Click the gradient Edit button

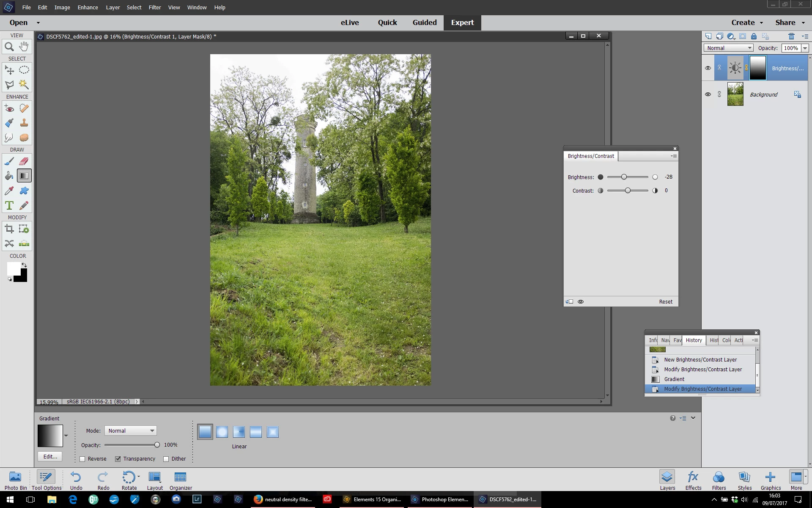(x=50, y=456)
